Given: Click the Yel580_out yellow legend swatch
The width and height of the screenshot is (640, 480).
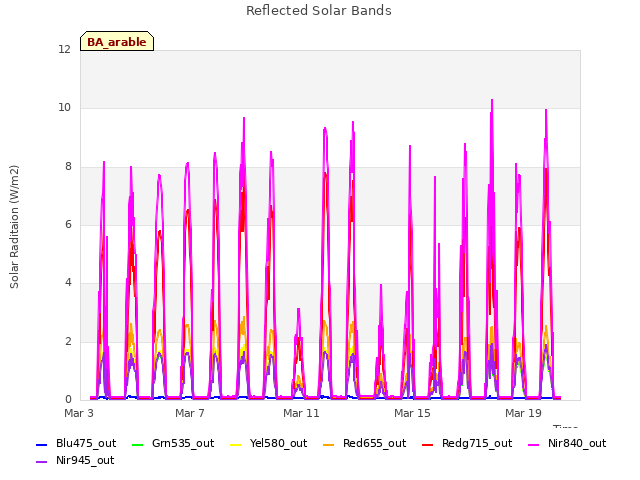Looking at the screenshot, I should [x=236, y=444].
